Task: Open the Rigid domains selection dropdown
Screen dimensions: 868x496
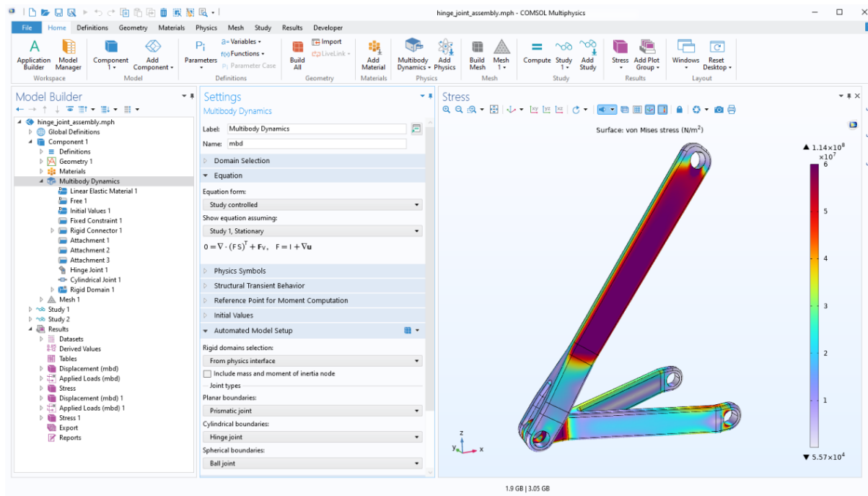Action: (312, 361)
